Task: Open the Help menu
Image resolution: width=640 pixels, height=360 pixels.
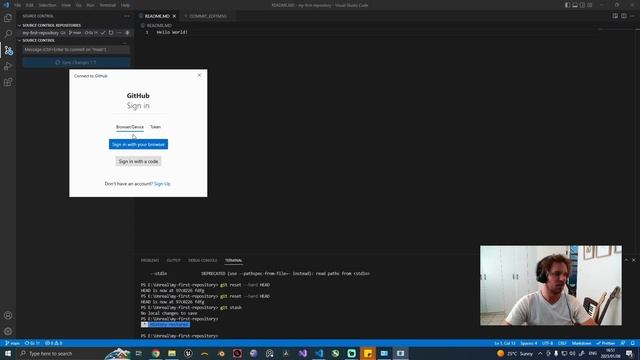Action: 125,5
